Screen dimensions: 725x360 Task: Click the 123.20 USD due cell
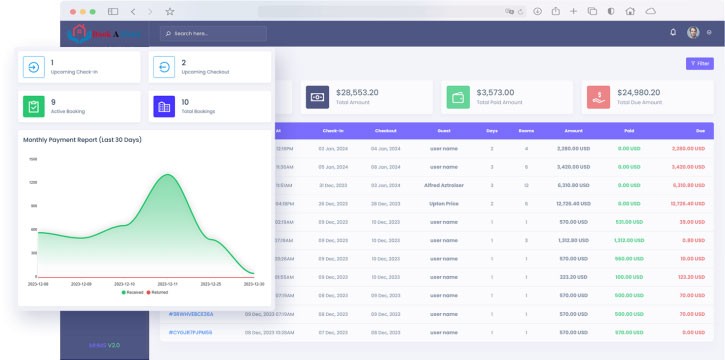point(691,277)
